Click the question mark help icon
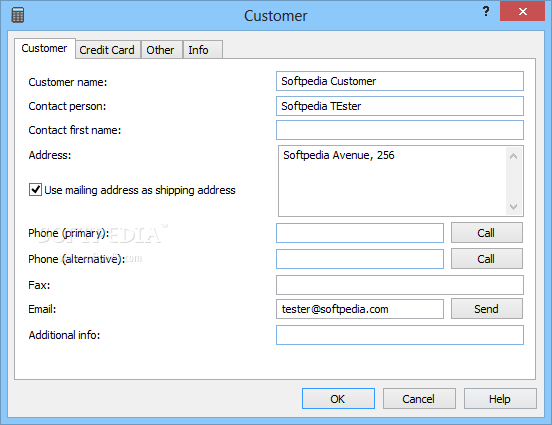The image size is (552, 425). (x=486, y=11)
